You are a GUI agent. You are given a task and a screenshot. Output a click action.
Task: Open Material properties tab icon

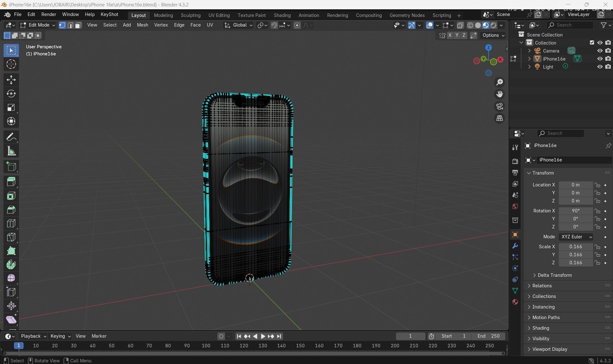point(515,302)
